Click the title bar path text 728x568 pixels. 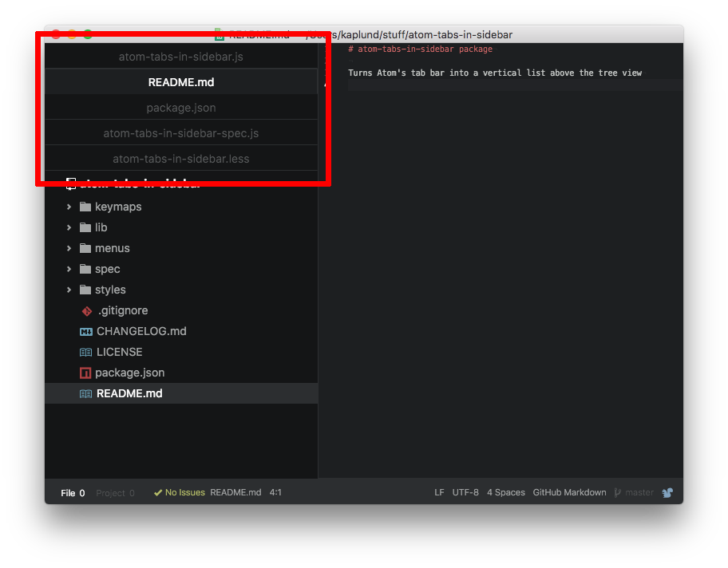click(410, 35)
